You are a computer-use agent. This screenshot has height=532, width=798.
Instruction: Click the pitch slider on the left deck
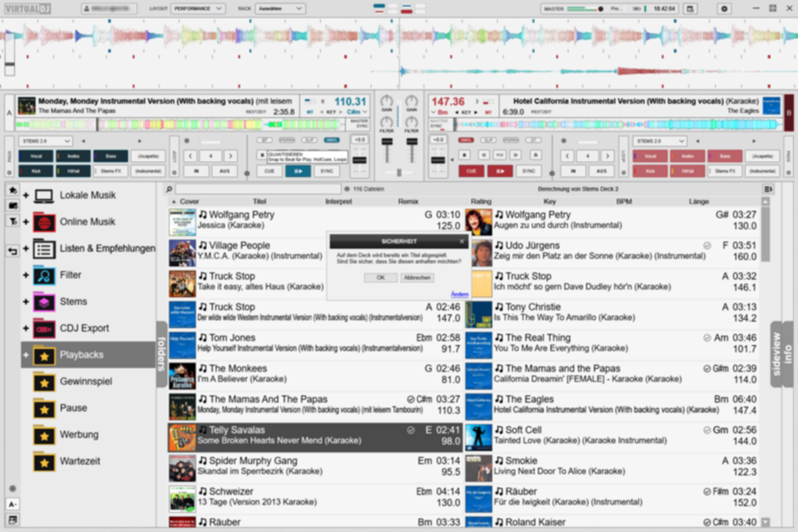(x=359, y=161)
